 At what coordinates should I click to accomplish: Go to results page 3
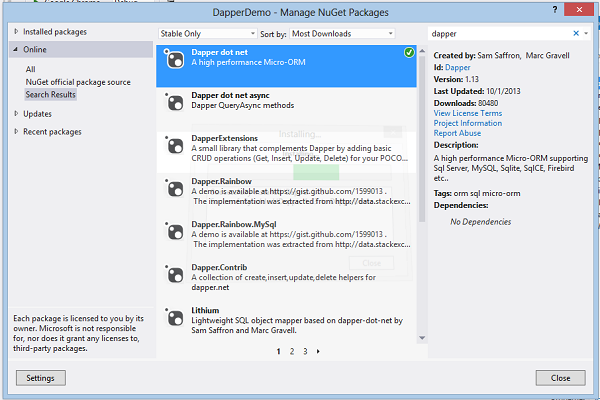click(305, 351)
